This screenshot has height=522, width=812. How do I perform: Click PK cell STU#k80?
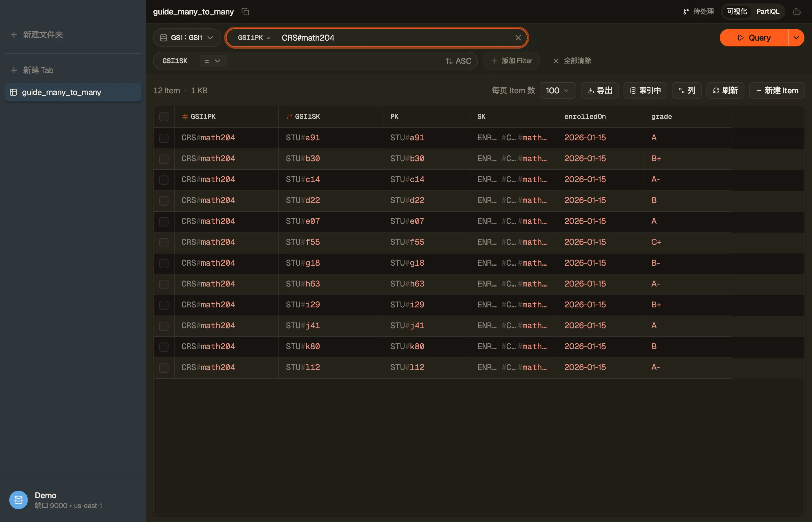(x=426, y=347)
